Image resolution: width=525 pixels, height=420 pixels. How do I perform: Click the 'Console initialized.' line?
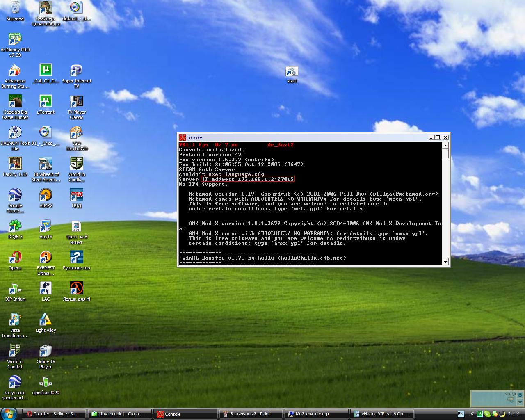pyautogui.click(x=212, y=150)
